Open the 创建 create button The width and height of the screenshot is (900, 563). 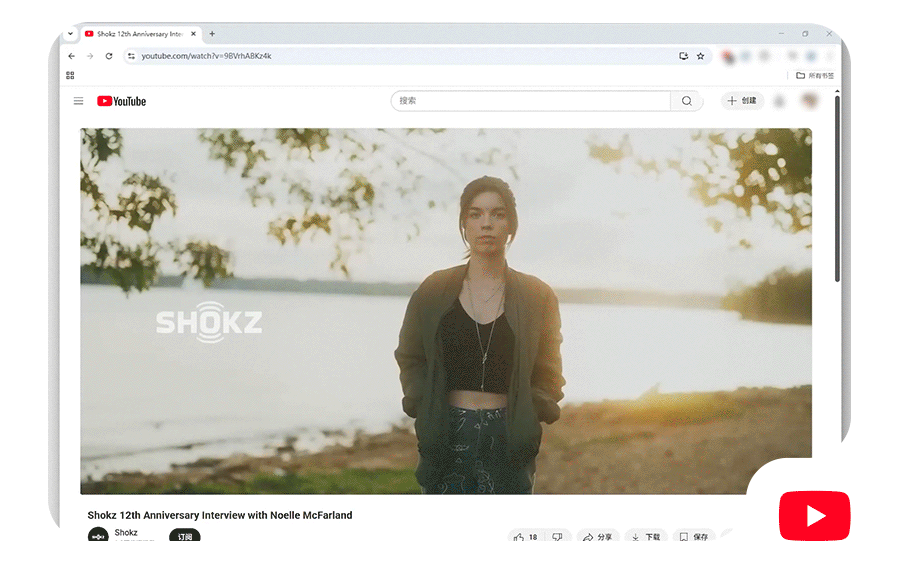(742, 100)
